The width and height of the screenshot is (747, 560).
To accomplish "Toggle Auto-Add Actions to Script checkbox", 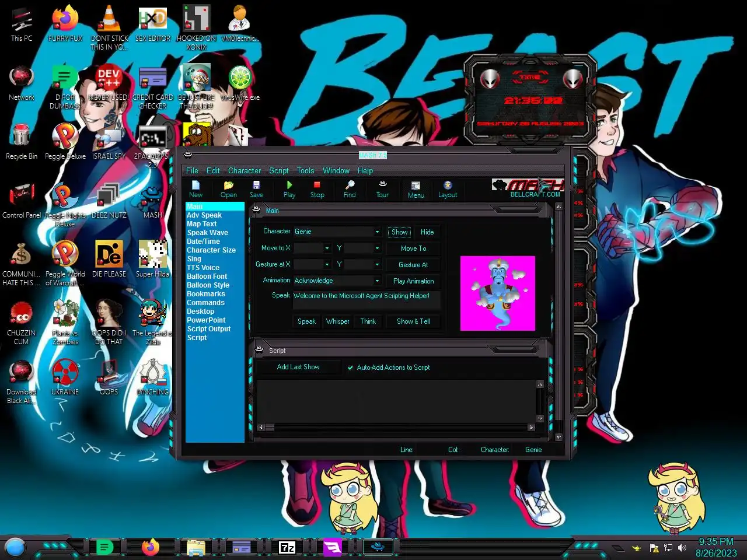I will click(350, 367).
